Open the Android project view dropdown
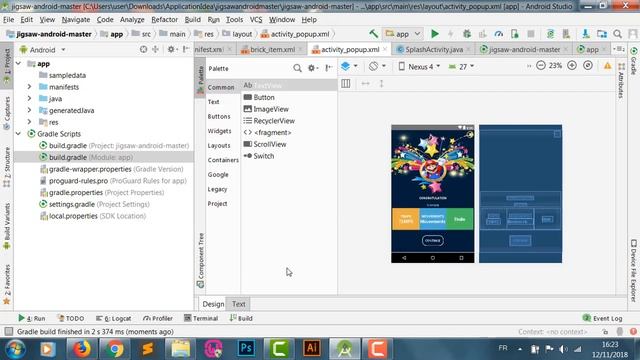 click(x=42, y=50)
